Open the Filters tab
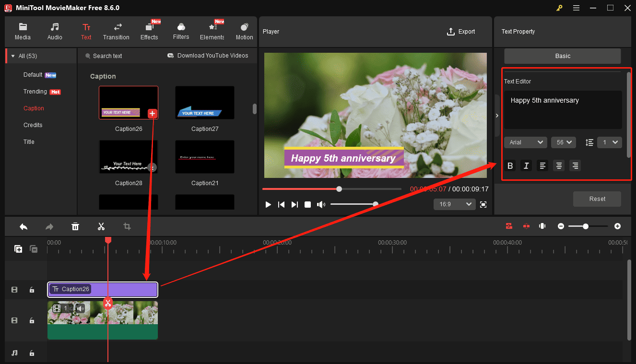Image resolution: width=636 pixels, height=364 pixels. 181,32
